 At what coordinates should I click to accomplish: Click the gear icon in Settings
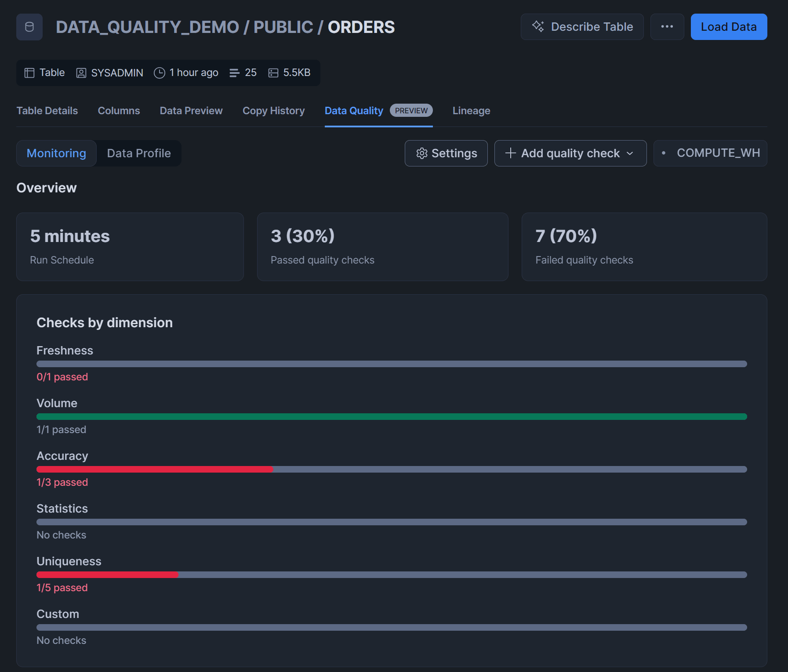pos(422,153)
